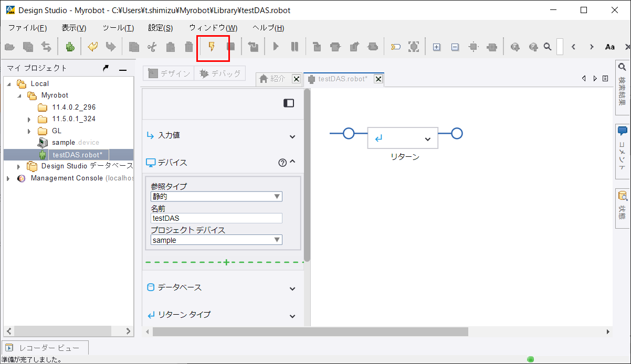Click the expand plus box icon
This screenshot has height=364, width=631.
(437, 47)
